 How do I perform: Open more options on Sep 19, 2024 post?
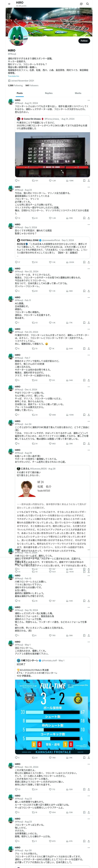[89, 607]
